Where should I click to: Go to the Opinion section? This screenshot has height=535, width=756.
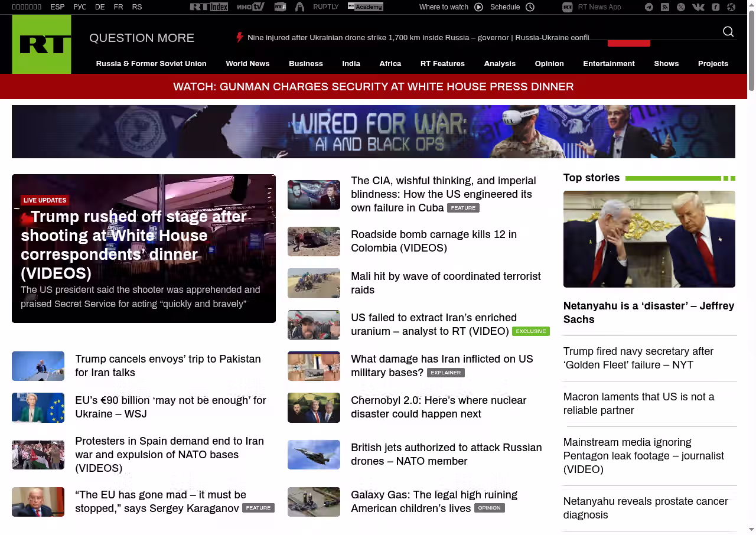click(549, 64)
